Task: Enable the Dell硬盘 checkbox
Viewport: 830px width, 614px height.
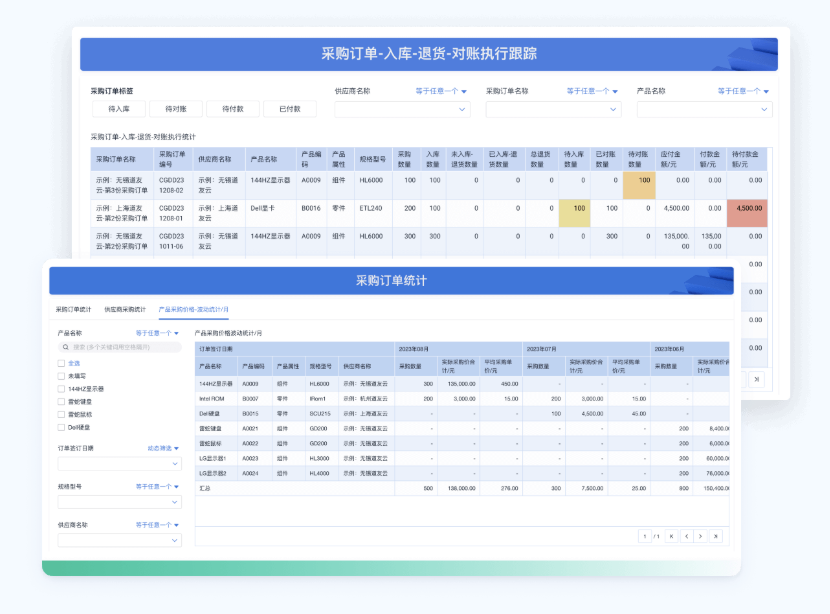Action: pos(62,426)
